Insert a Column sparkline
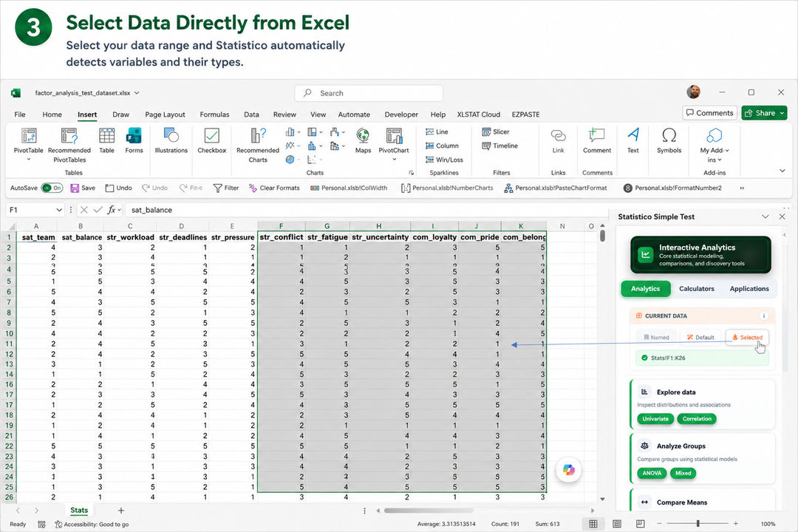798x532 pixels. 442,146
